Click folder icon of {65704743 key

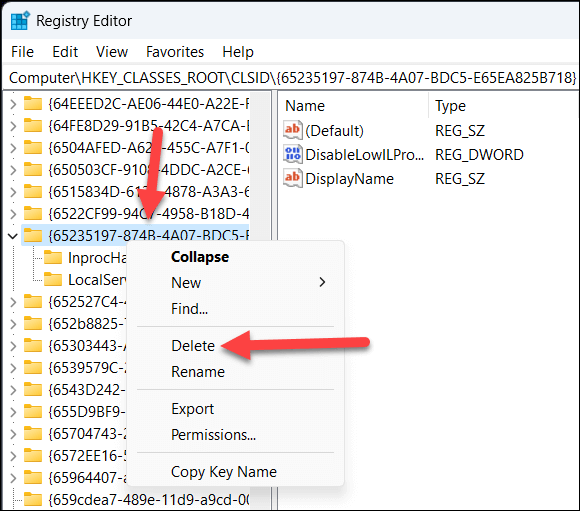pyautogui.click(x=33, y=433)
